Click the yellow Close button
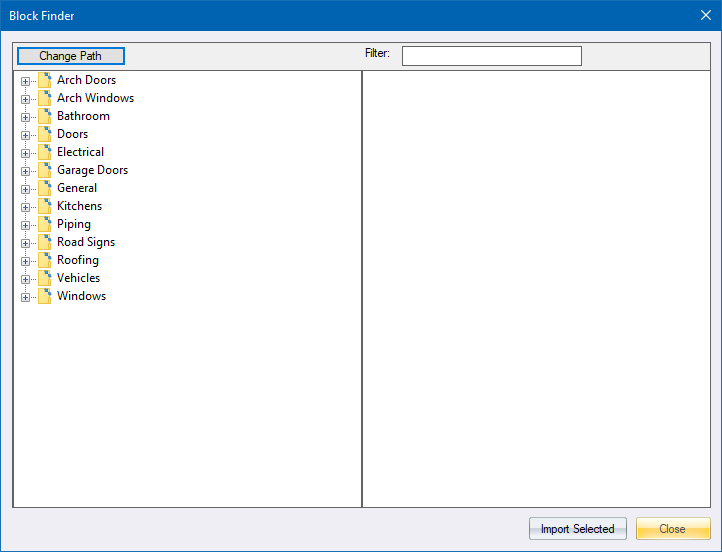The height and width of the screenshot is (552, 722). tap(672, 529)
